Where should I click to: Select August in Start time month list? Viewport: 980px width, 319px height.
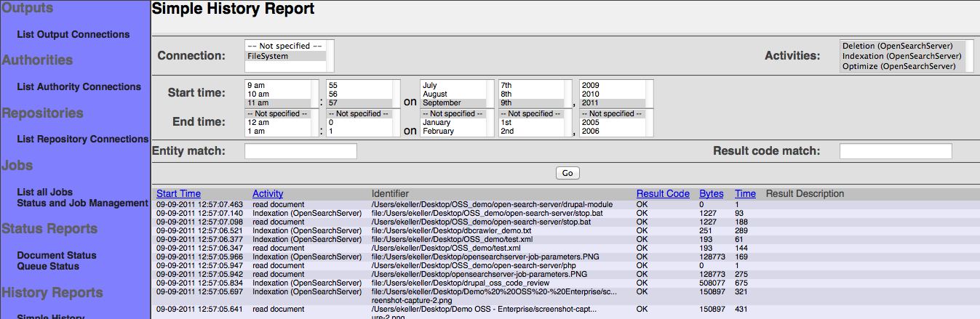pos(435,94)
